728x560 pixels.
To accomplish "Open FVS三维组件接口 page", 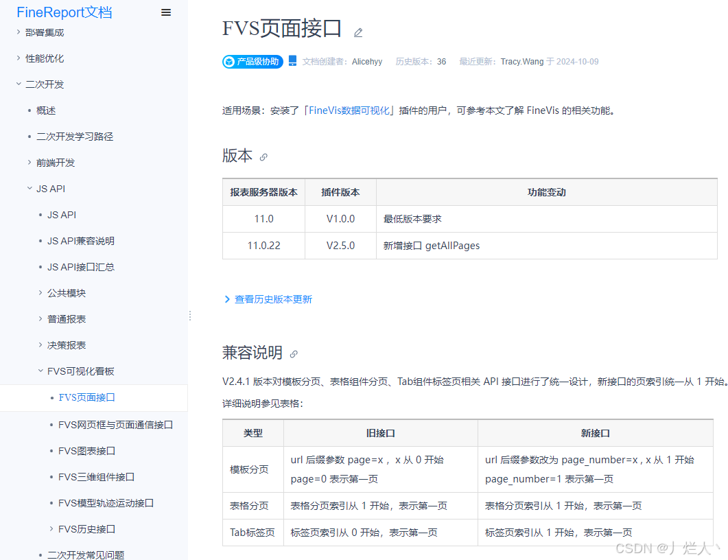I will click(x=97, y=477).
